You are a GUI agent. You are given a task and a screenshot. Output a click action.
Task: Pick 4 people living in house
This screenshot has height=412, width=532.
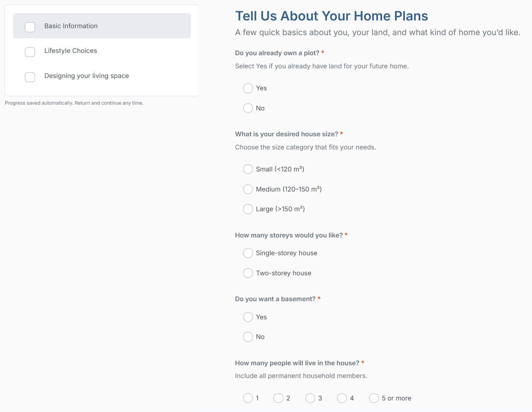pos(342,398)
